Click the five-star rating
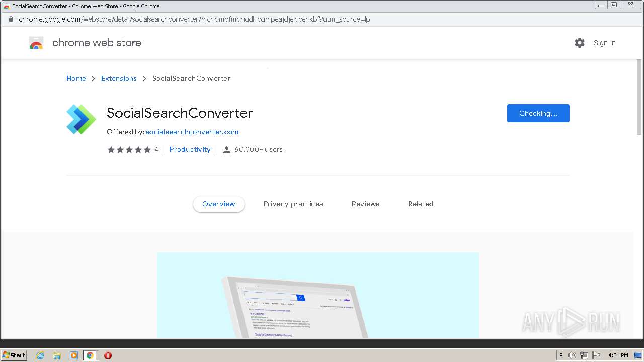 pyautogui.click(x=129, y=150)
